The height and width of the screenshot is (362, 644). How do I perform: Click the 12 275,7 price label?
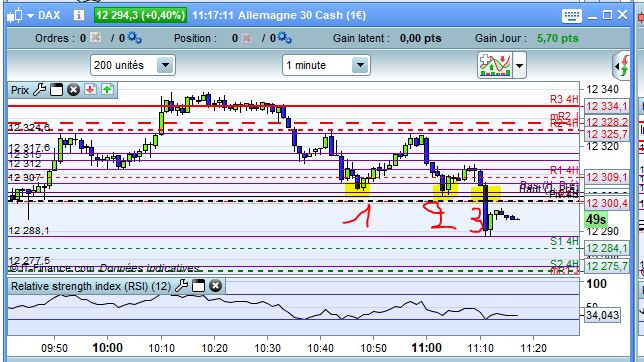(607, 266)
